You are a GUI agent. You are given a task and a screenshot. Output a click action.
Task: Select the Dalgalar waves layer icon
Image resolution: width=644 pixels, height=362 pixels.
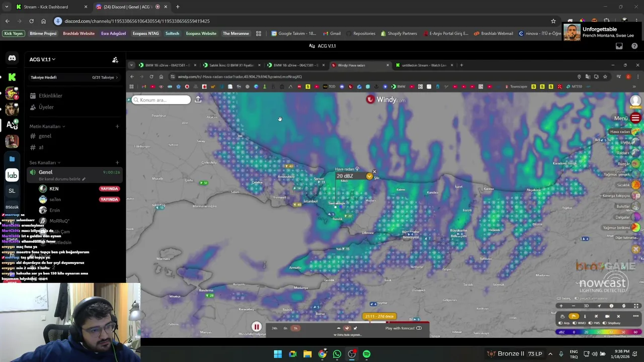click(x=636, y=217)
